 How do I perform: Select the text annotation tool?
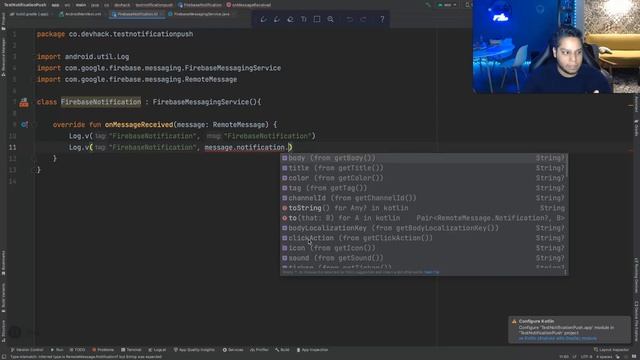304,19
